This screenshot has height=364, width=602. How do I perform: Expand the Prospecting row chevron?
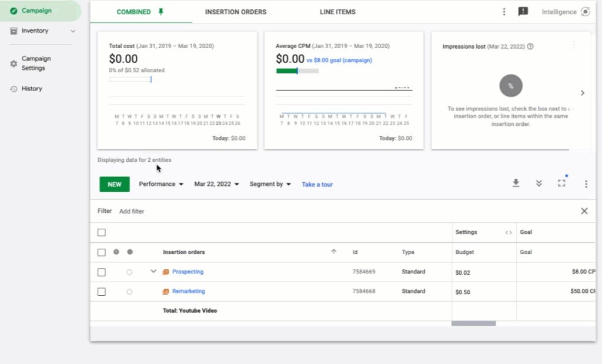point(153,272)
